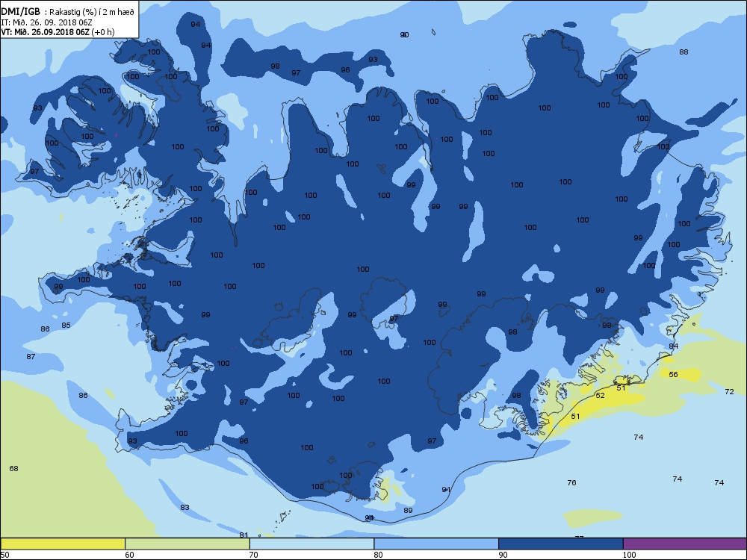Click the humidity value 56 in the yellow patch

pyautogui.click(x=673, y=374)
